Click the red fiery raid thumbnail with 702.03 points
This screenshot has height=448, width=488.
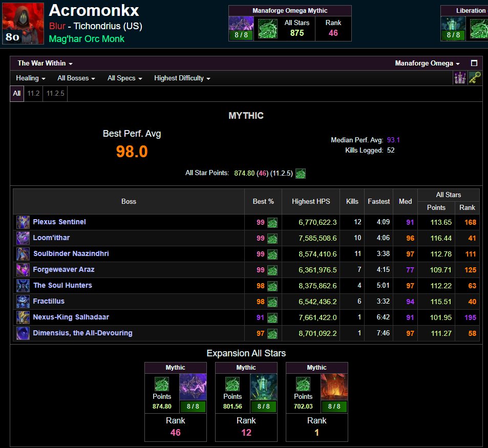334,387
